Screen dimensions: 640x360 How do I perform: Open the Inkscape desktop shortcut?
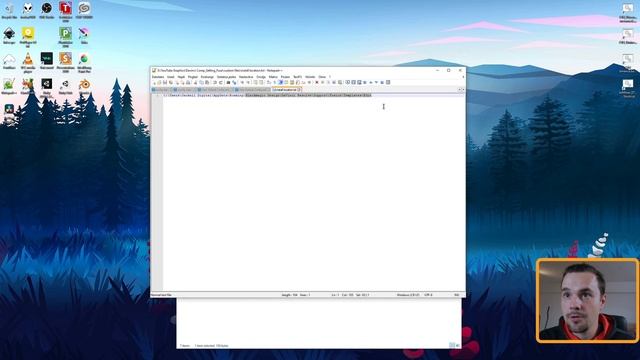[9, 36]
